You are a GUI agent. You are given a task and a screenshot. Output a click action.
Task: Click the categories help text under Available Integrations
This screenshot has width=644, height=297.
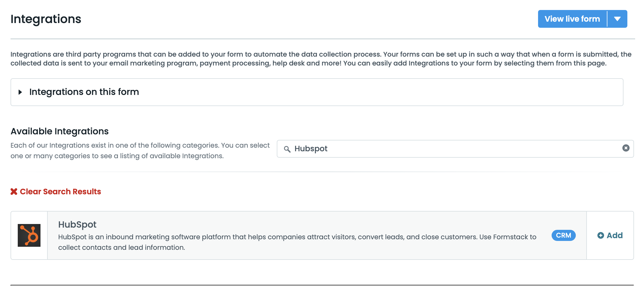[x=140, y=150]
